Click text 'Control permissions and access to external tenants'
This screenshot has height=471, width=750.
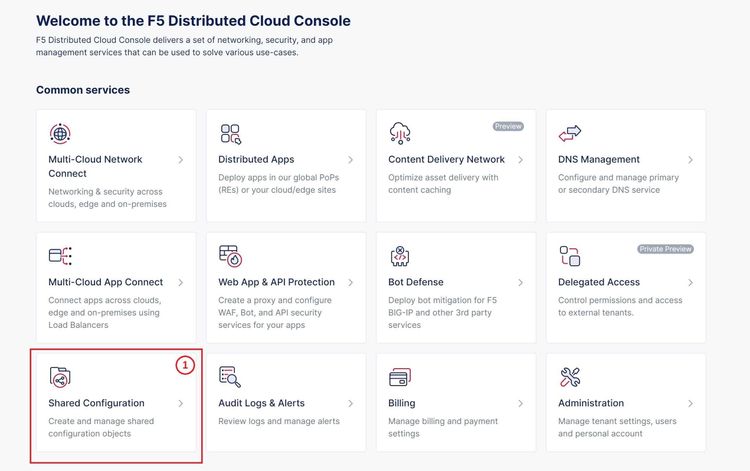click(x=620, y=306)
